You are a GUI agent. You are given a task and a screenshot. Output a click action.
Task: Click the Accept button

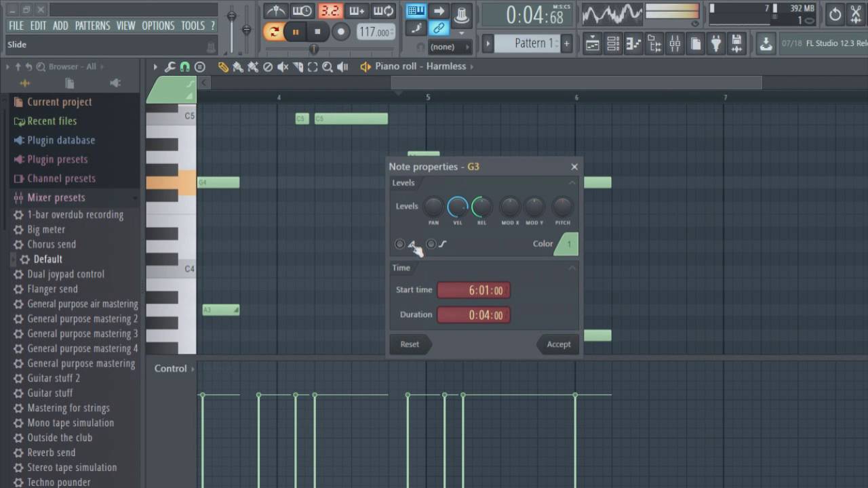(x=559, y=344)
